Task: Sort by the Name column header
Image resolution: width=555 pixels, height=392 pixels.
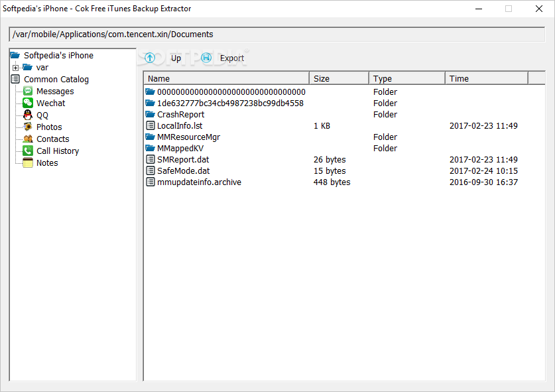Action: [x=226, y=78]
